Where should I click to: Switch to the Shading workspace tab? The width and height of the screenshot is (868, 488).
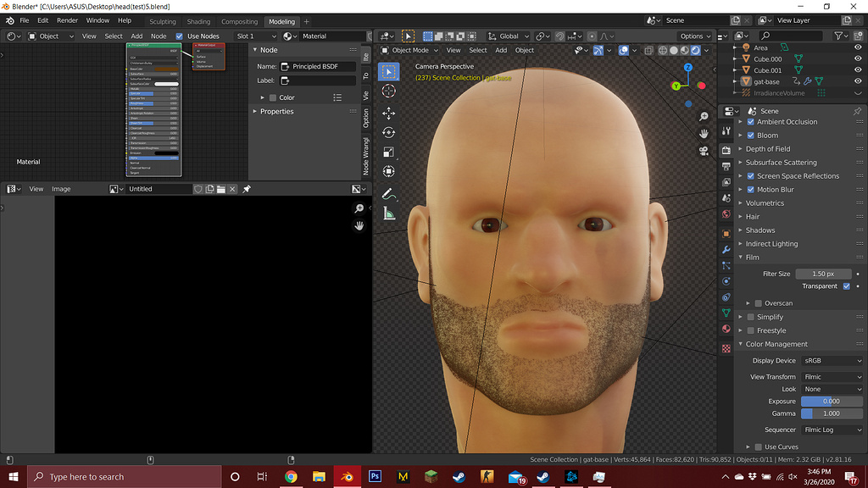pyautogui.click(x=198, y=21)
